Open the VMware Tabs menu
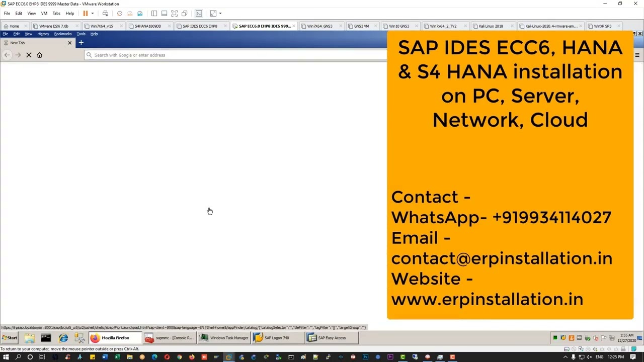The image size is (644, 362). pyautogui.click(x=56, y=14)
